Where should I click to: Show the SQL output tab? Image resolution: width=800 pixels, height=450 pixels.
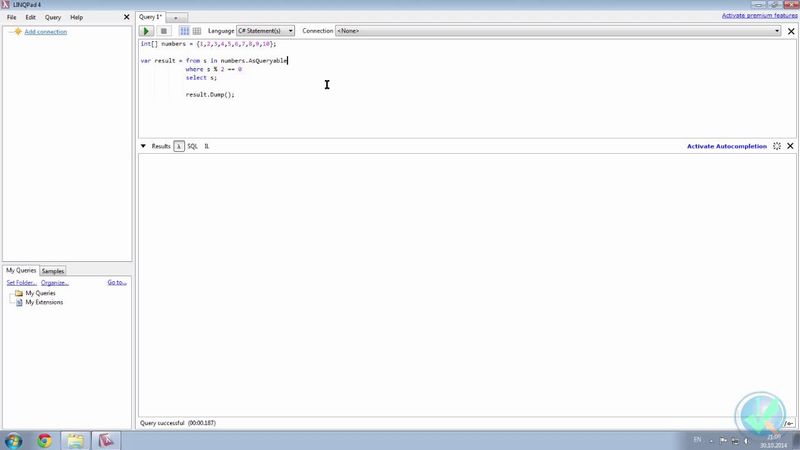coord(192,146)
